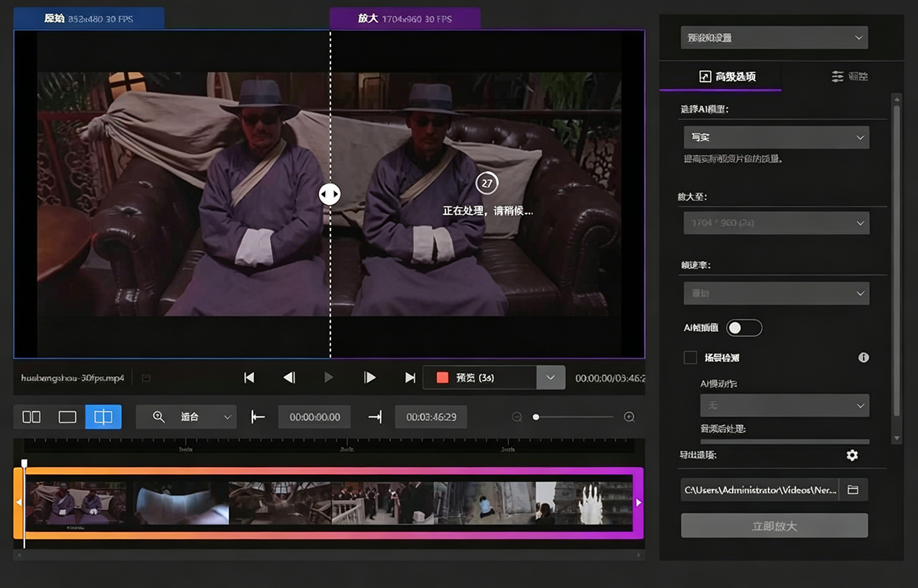The width and height of the screenshot is (918, 588).
Task: Click the set trim start icon
Action: coord(258,417)
